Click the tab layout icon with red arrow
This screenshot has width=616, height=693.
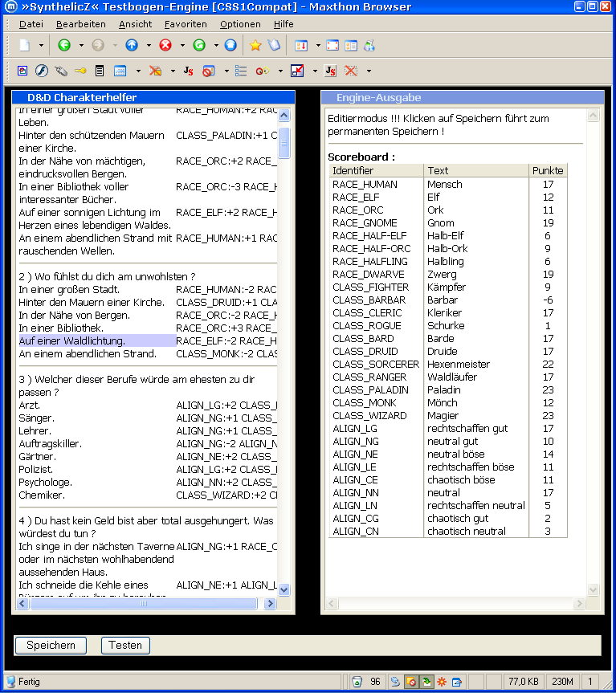pos(301,45)
